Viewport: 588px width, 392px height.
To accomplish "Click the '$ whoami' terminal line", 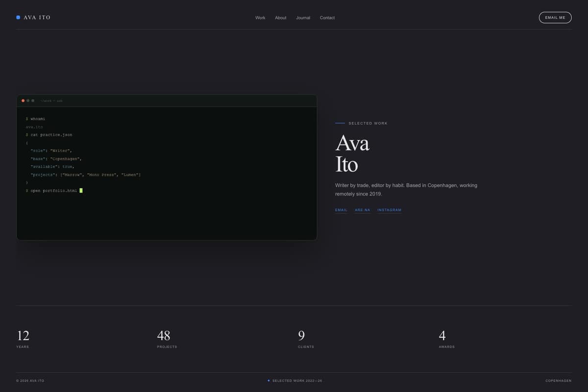I will (x=35, y=119).
